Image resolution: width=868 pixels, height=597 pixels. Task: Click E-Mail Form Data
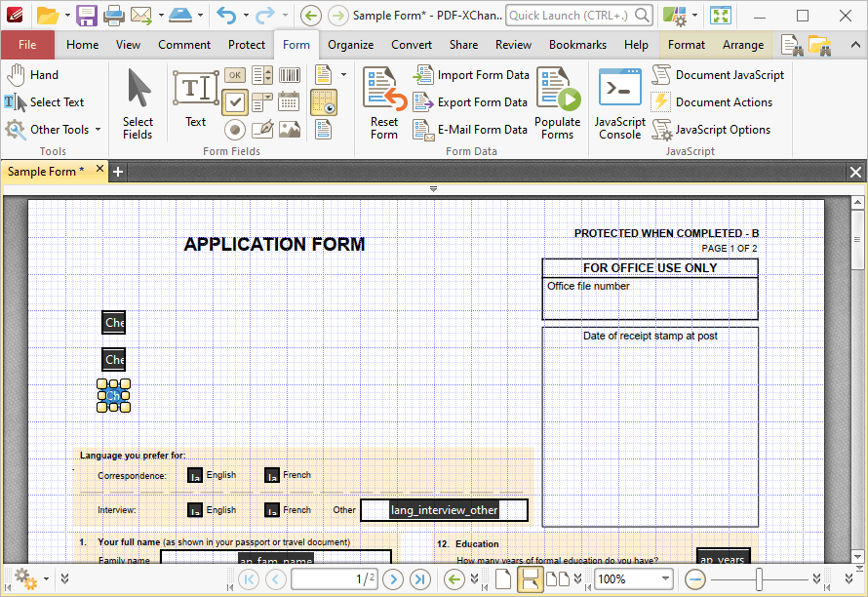point(470,130)
